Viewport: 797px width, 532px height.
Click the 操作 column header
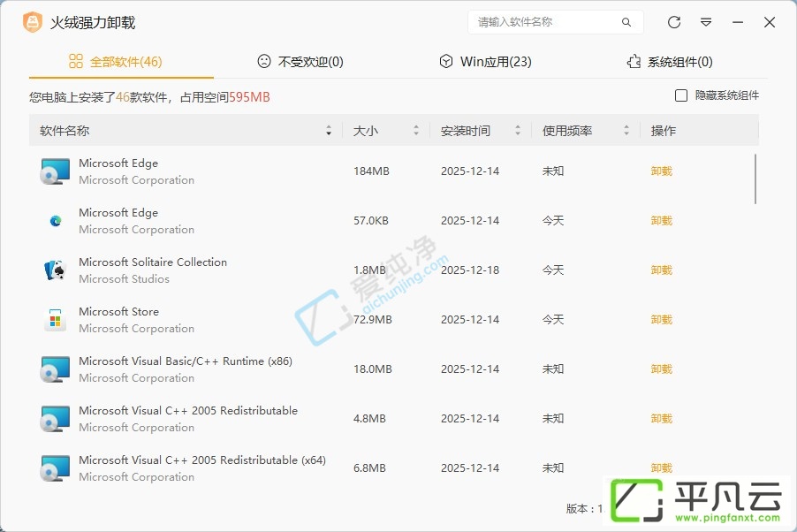[664, 131]
